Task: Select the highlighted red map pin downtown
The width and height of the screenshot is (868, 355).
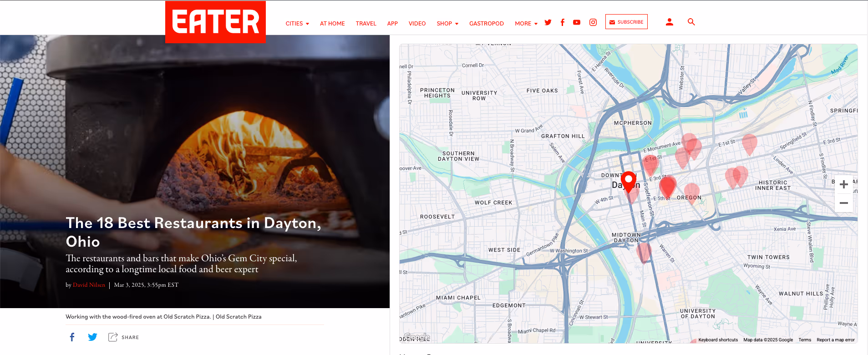Action: coord(629,181)
